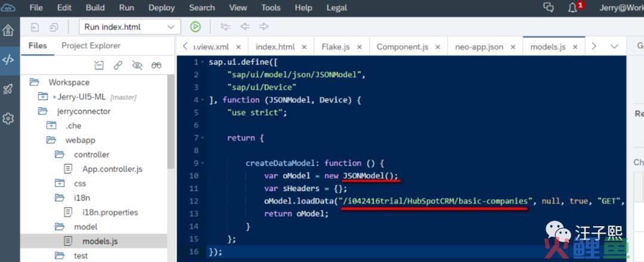Expand the Jerry-UI5-ML project folder
Image resolution: width=644 pixels, height=262 pixels.
(x=43, y=97)
